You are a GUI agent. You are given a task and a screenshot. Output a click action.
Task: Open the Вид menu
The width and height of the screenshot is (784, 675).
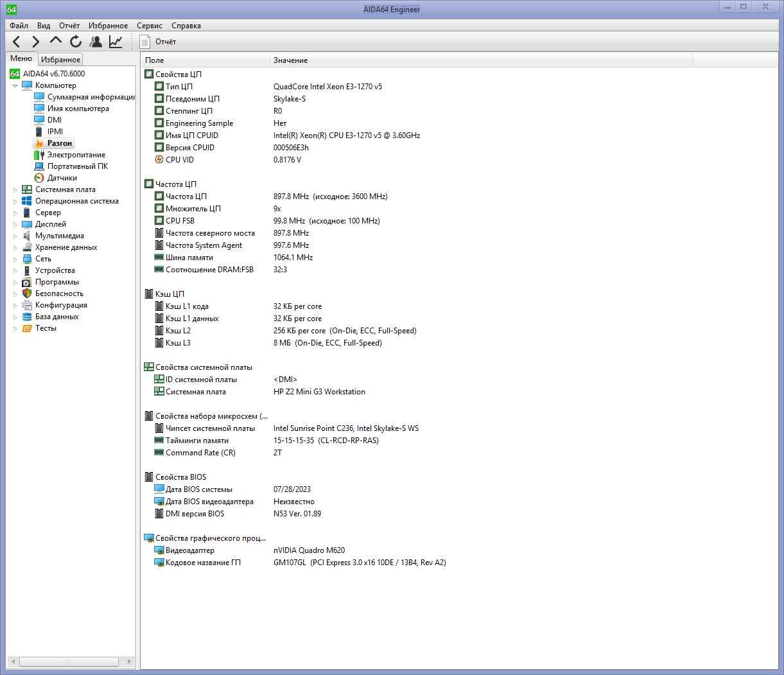point(44,26)
